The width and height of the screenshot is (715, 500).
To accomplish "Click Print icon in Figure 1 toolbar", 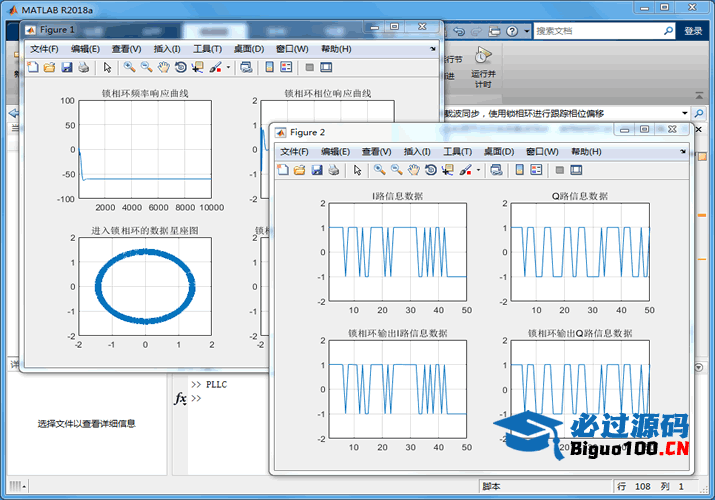I will click(83, 67).
